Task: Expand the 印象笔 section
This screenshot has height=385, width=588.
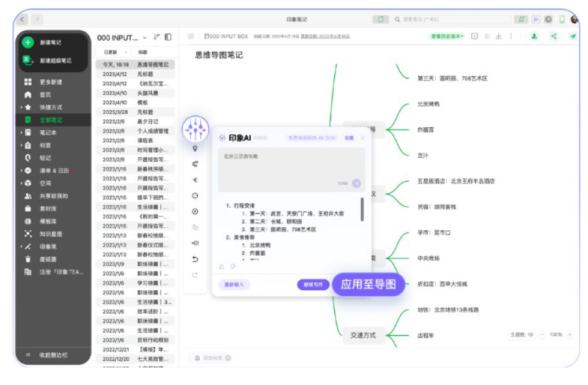Action: (x=21, y=246)
